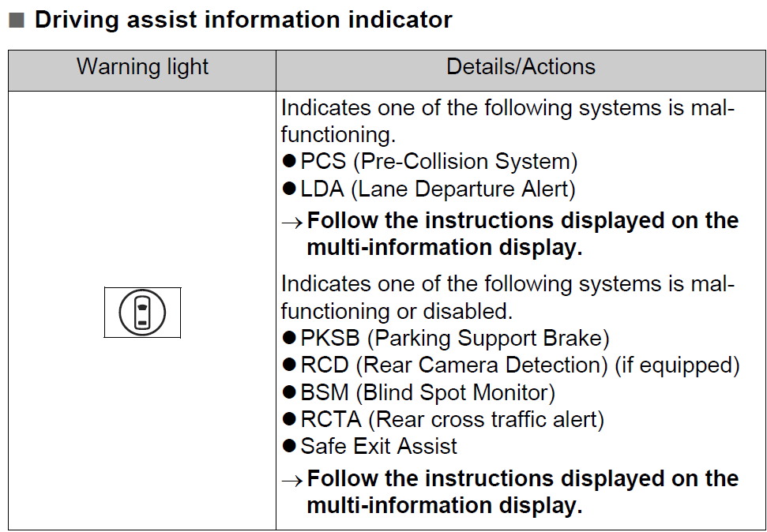Click the LDA (Lane Departure Alert) item
The height and width of the screenshot is (532, 767).
438,189
